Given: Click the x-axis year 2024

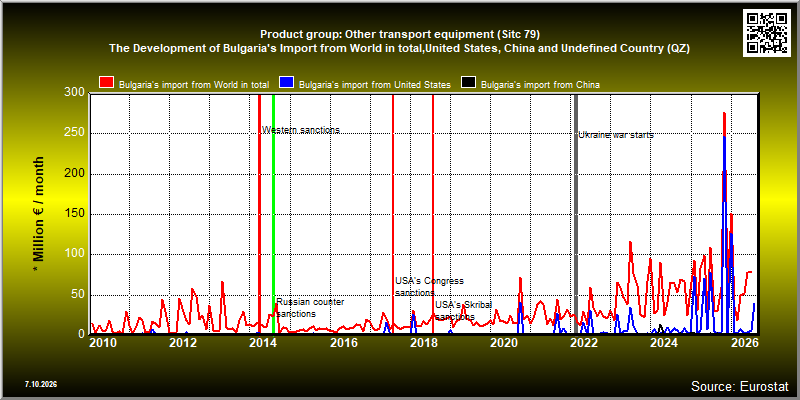Looking at the screenshot, I should click(x=664, y=343).
